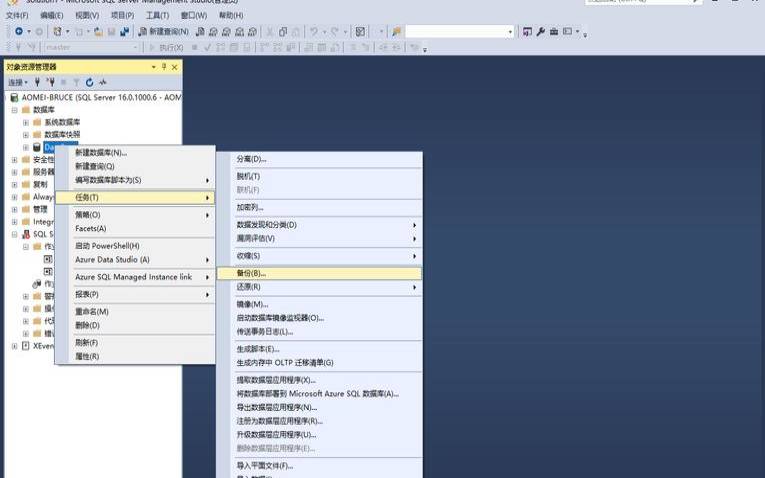Click the Database Engine Query icon

click(x=200, y=31)
